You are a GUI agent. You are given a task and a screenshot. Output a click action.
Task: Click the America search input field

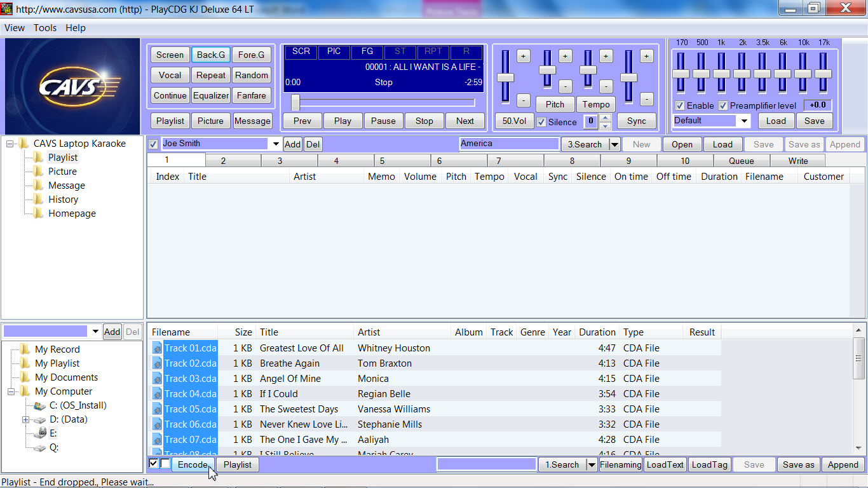tap(509, 144)
